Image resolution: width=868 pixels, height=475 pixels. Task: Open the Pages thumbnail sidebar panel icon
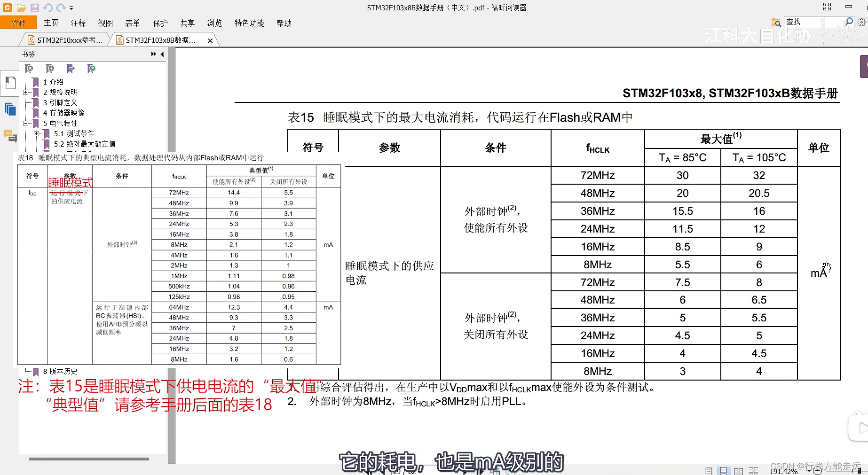coord(10,109)
